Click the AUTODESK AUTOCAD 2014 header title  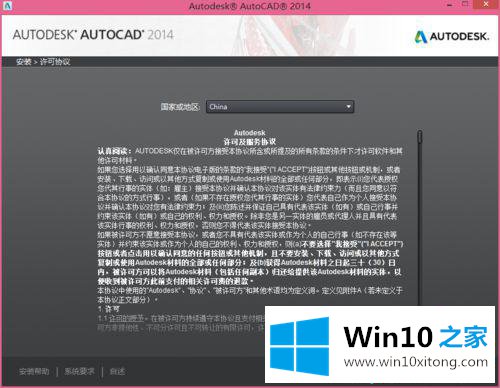[93, 35]
